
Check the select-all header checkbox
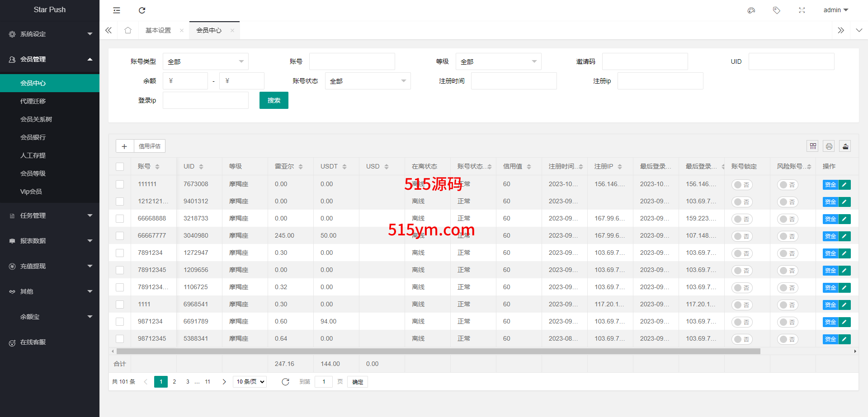[120, 167]
